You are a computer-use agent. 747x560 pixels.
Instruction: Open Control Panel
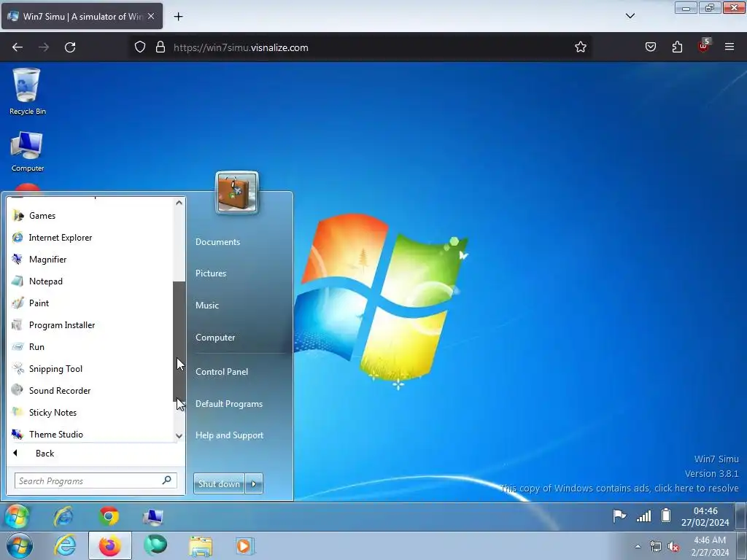click(222, 372)
